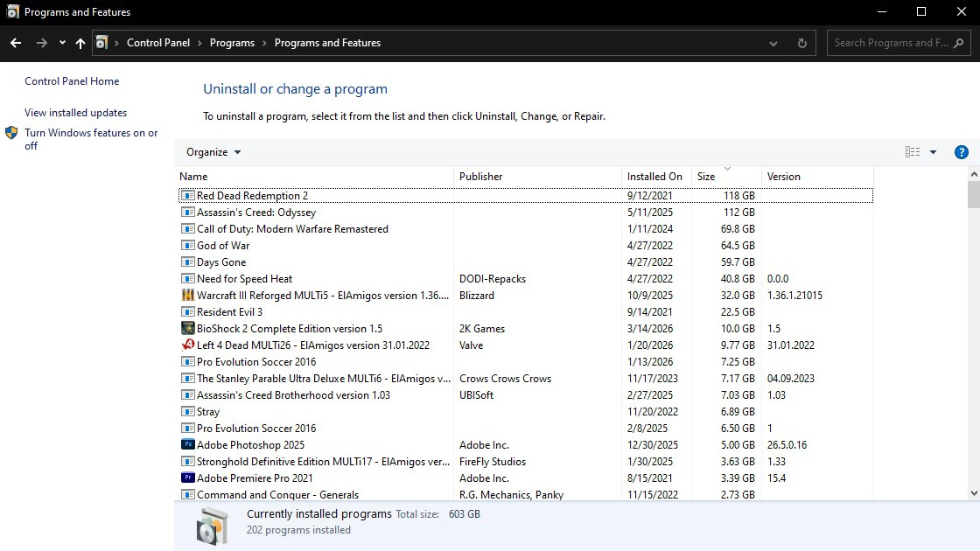Select Stray program icon
Image resolution: width=980 pixels, height=551 pixels.
[x=187, y=412]
